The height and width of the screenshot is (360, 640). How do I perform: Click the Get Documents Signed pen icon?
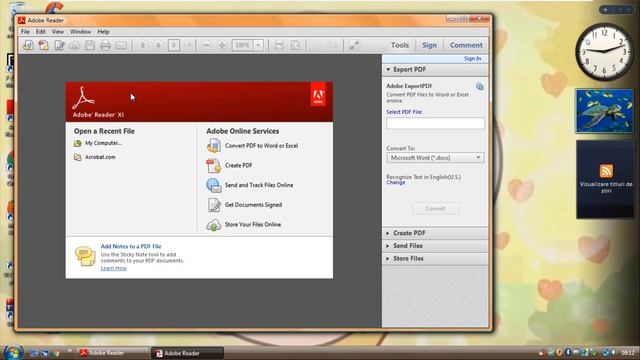[x=214, y=205]
